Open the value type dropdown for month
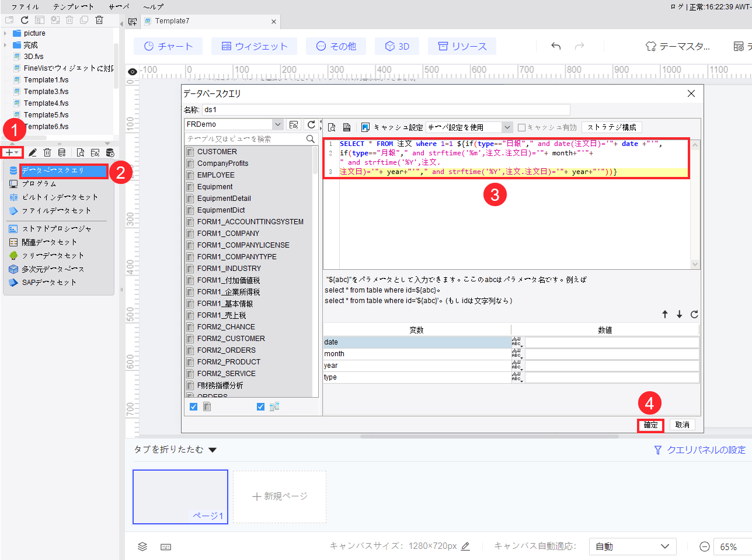This screenshot has width=752, height=560. click(x=517, y=354)
